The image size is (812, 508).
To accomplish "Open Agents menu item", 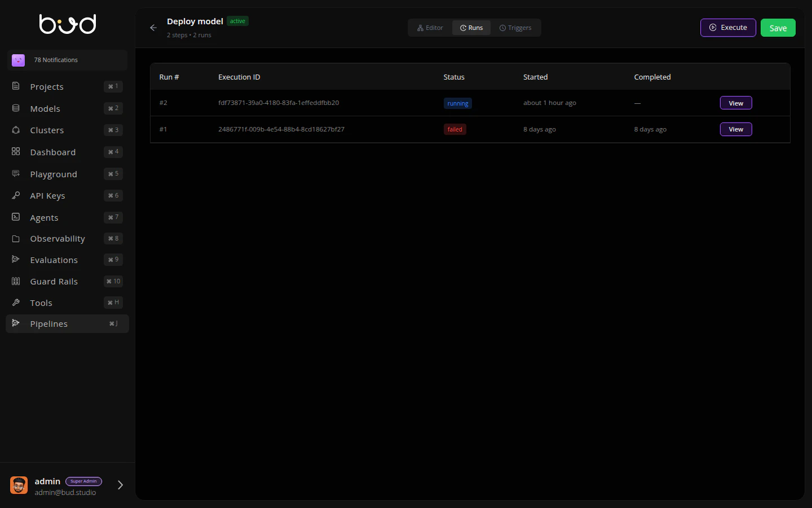I will pos(67,217).
